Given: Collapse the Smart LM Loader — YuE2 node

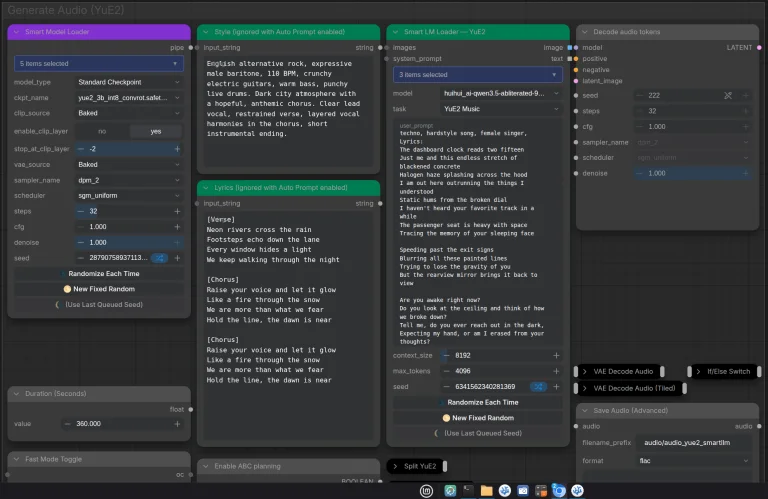Looking at the screenshot, I should click(395, 32).
